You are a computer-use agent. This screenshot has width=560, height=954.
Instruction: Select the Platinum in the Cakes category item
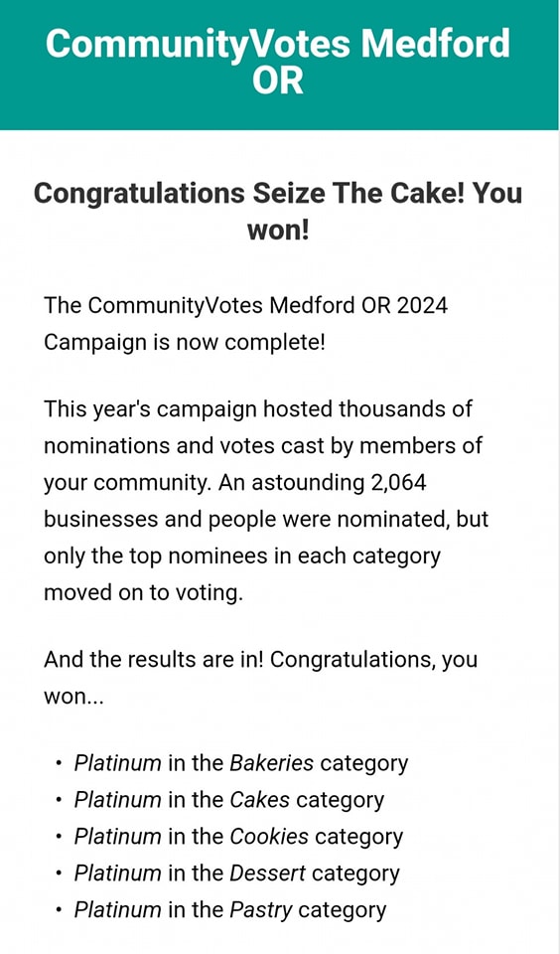point(229,800)
